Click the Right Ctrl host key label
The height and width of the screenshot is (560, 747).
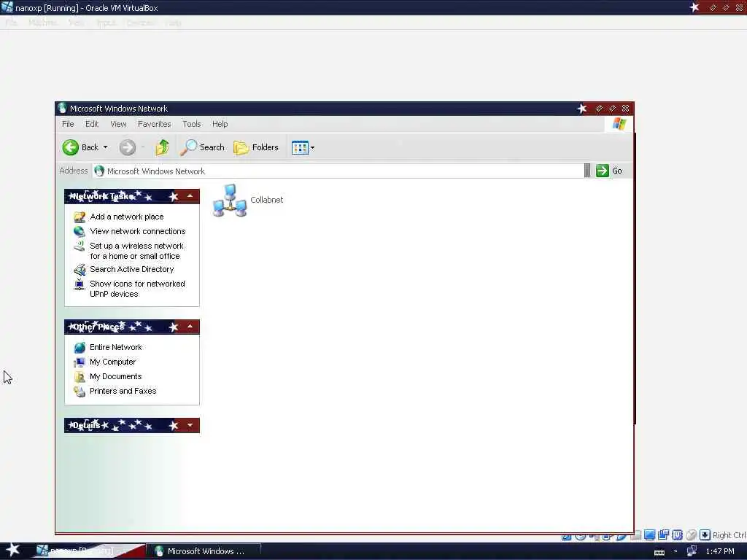click(729, 535)
